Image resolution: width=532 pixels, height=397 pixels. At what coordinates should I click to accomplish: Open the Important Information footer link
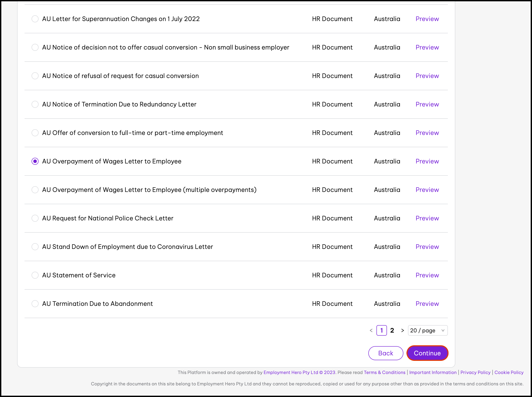tap(433, 372)
